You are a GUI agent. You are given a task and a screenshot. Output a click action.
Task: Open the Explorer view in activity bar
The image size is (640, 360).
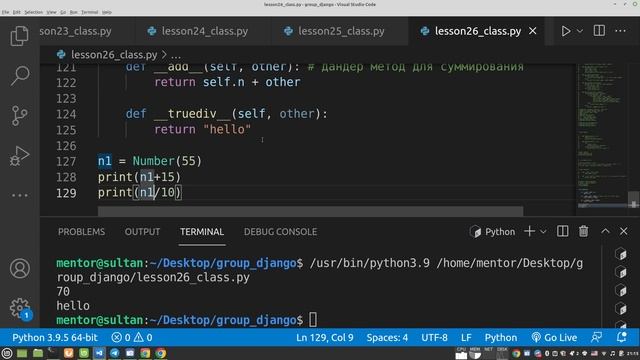tap(19, 36)
